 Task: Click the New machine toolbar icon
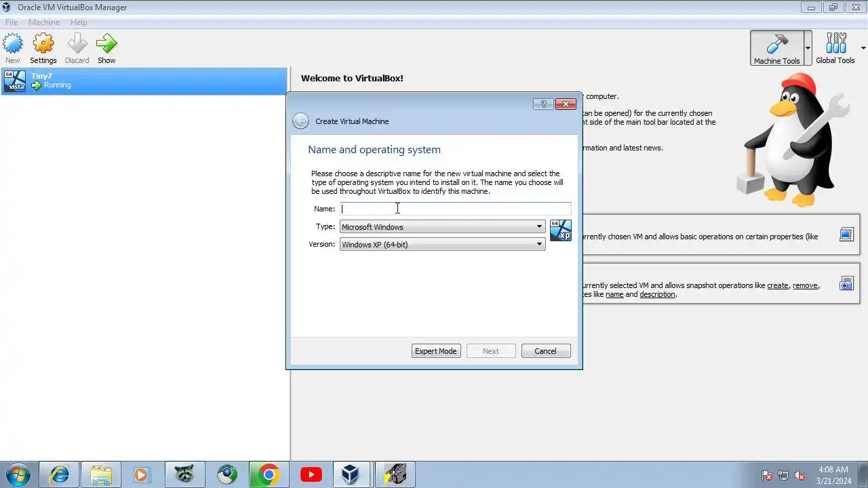point(12,49)
